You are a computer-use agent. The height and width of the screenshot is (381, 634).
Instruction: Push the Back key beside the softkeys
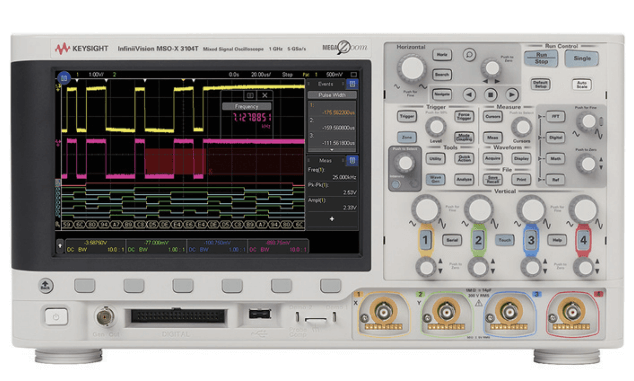click(45, 286)
